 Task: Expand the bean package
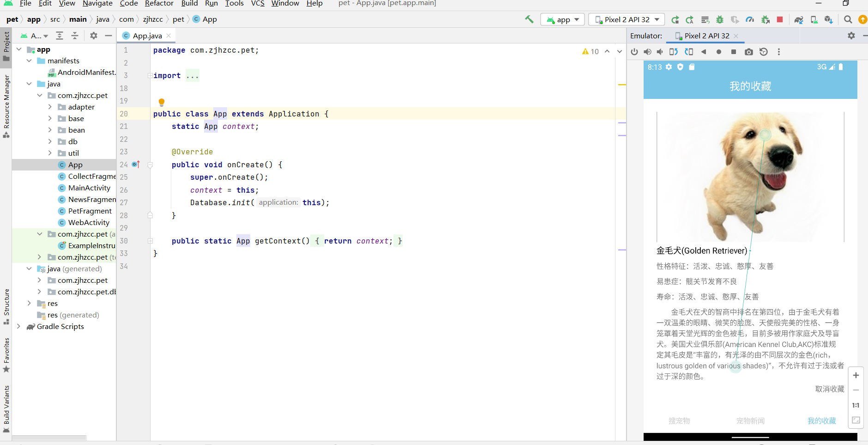click(50, 130)
